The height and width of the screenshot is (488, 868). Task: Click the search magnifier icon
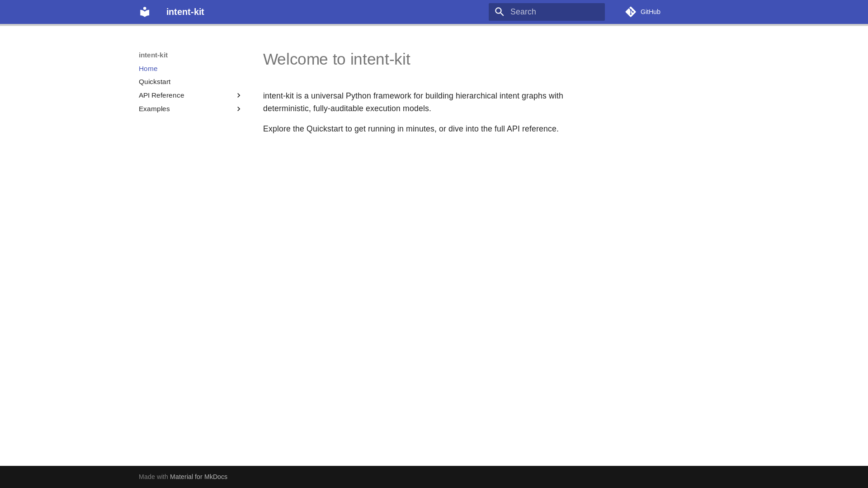(499, 12)
